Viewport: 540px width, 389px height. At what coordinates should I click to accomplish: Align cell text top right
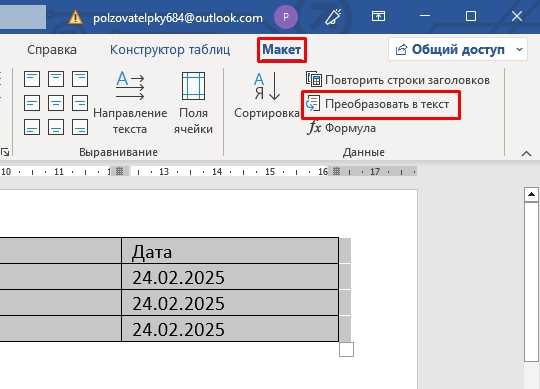coord(80,79)
